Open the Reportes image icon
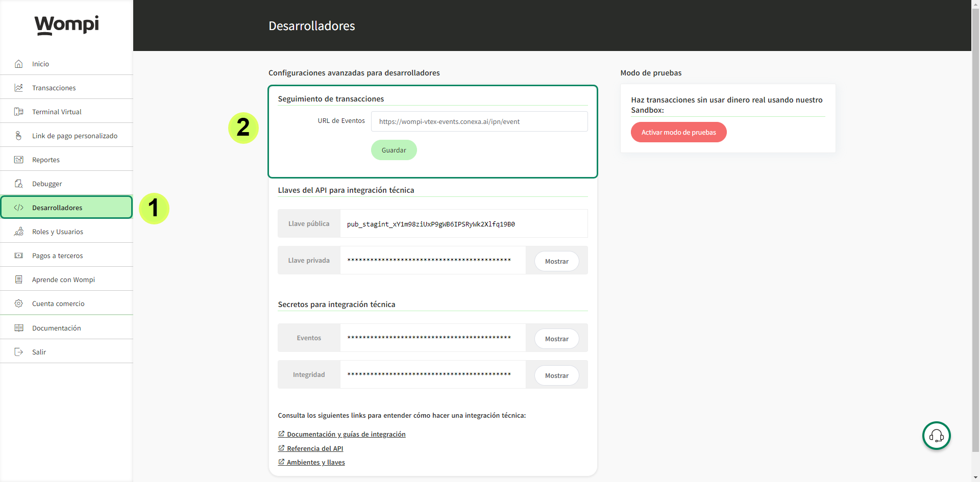This screenshot has height=482, width=980. (x=19, y=159)
